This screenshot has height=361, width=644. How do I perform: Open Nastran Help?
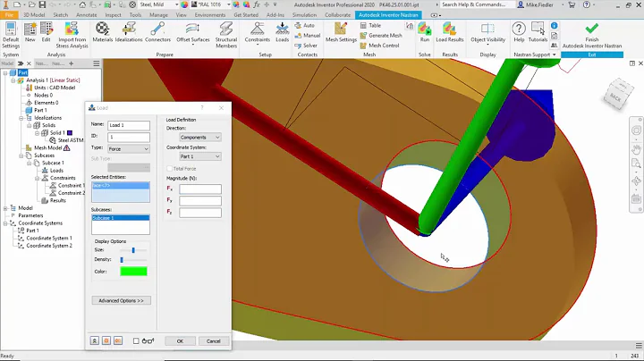(x=519, y=32)
